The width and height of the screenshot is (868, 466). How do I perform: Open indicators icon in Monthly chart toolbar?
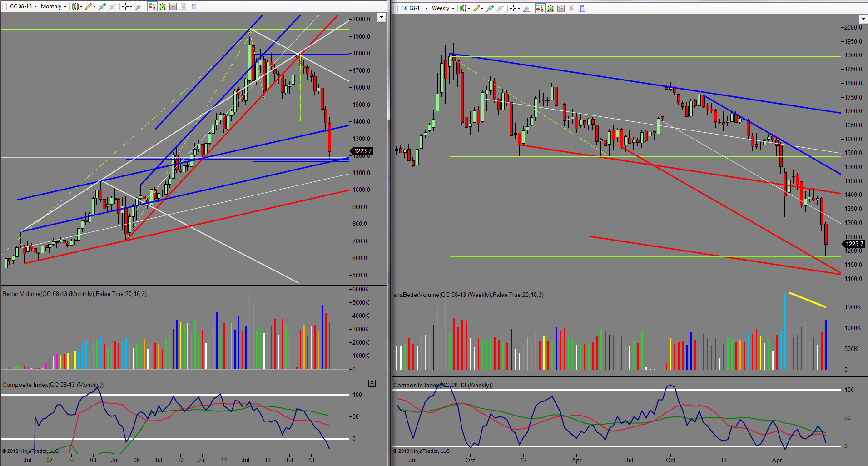(x=173, y=6)
